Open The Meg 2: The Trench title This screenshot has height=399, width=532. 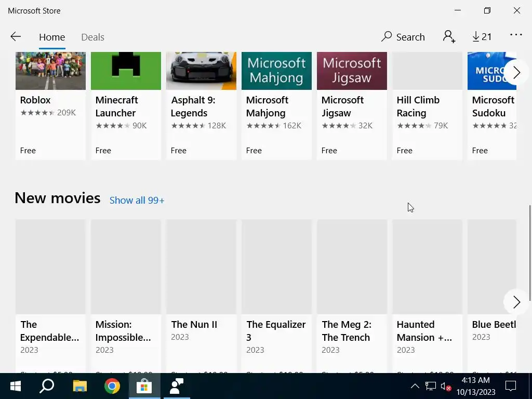coord(346,331)
